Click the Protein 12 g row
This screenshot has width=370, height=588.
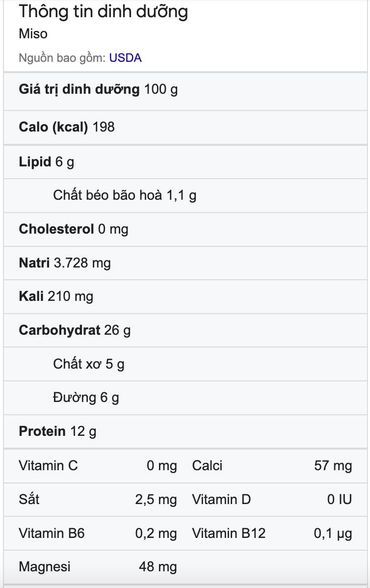pos(186,432)
